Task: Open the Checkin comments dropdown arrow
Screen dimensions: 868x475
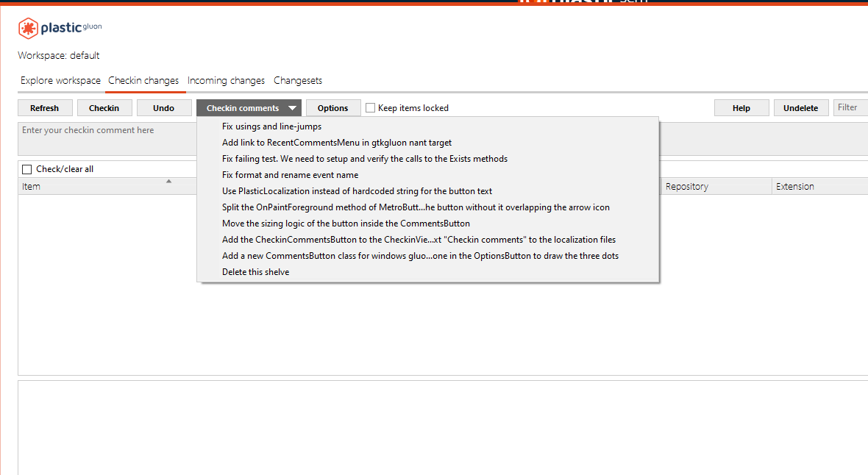Action: pyautogui.click(x=294, y=107)
